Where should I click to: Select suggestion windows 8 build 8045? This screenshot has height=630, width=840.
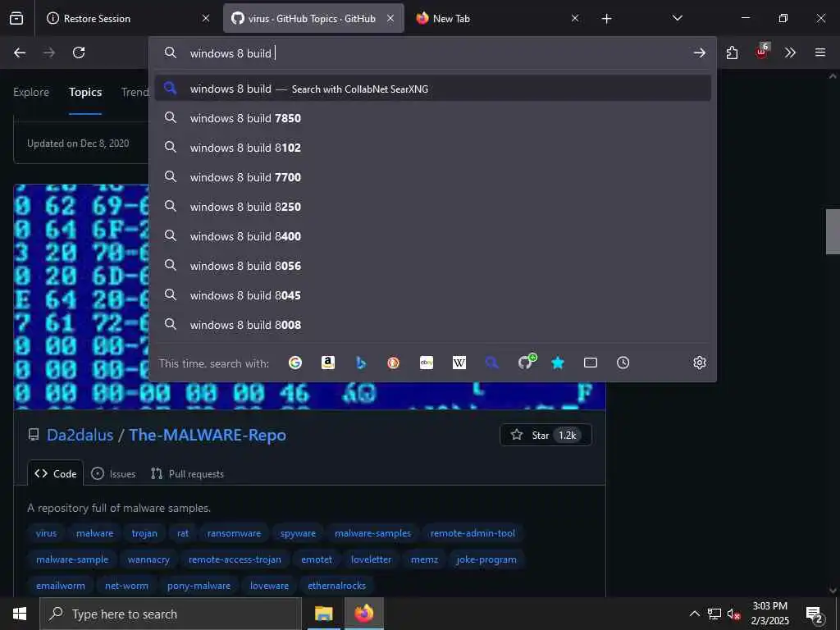point(433,295)
